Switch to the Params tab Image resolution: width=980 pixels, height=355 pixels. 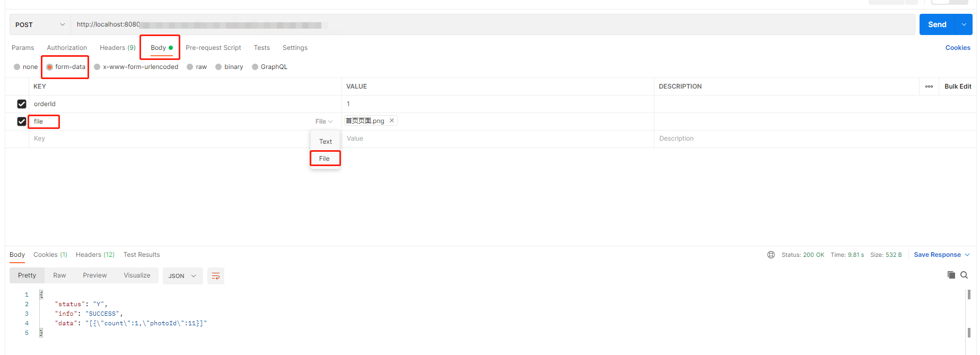[23, 48]
